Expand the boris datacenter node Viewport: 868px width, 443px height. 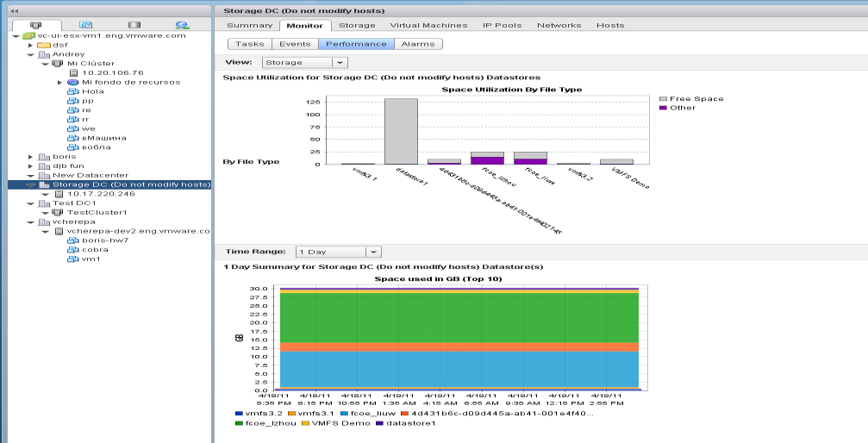pyautogui.click(x=31, y=157)
